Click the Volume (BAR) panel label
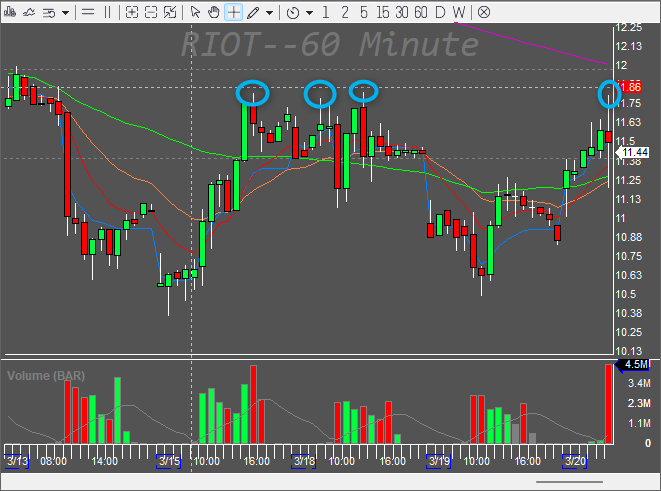Screen dimensions: 661x491 point(46,376)
